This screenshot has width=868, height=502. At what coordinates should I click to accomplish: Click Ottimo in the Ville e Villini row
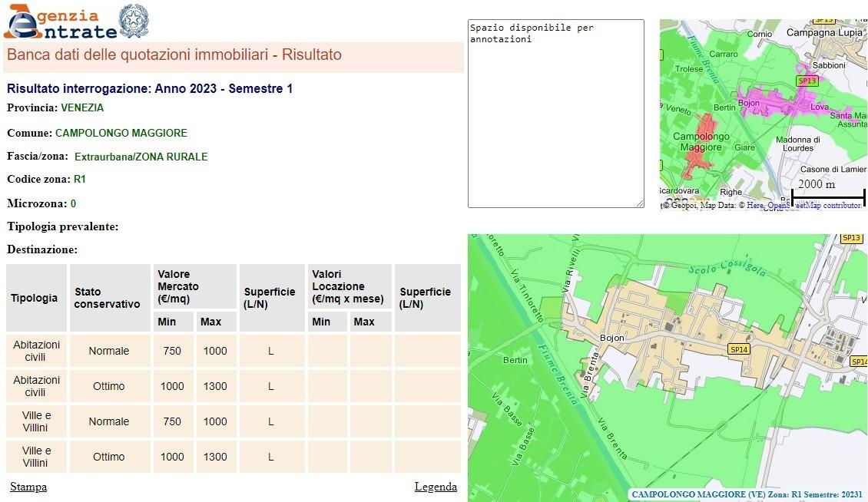(x=109, y=457)
